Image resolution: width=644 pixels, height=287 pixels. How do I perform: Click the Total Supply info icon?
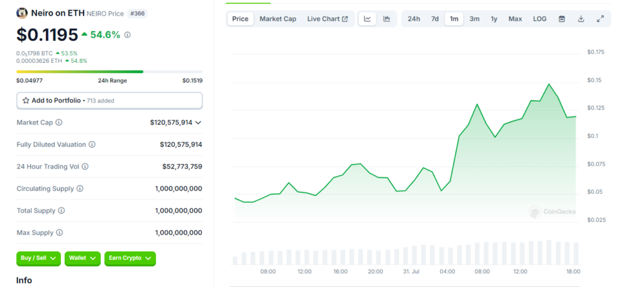[61, 210]
